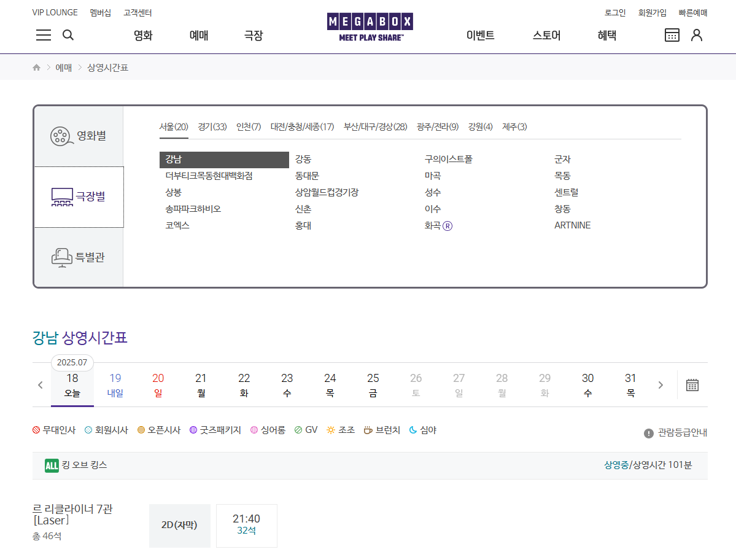Click 예매 in the breadcrumb

64,68
